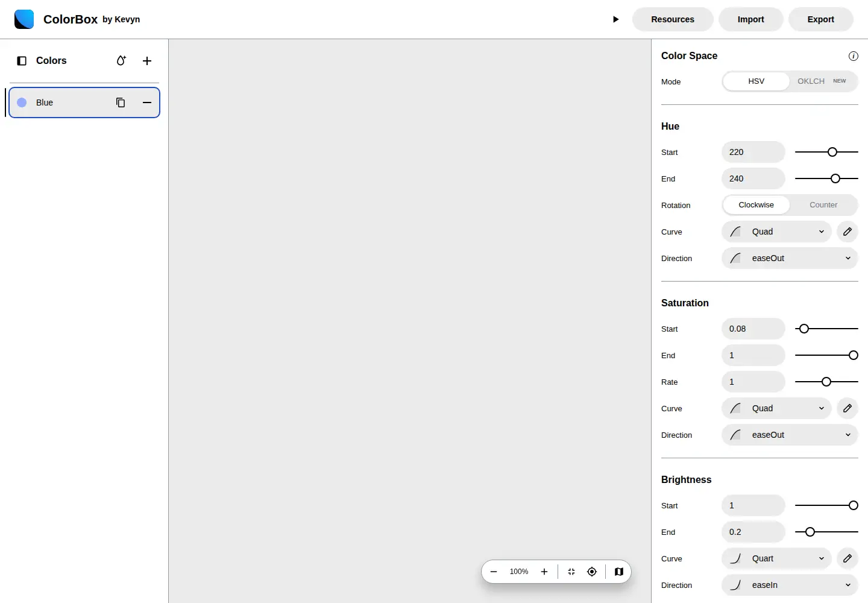Viewport: 868px width, 603px height.
Task: Click the Saturation Start input field
Action: (x=753, y=329)
